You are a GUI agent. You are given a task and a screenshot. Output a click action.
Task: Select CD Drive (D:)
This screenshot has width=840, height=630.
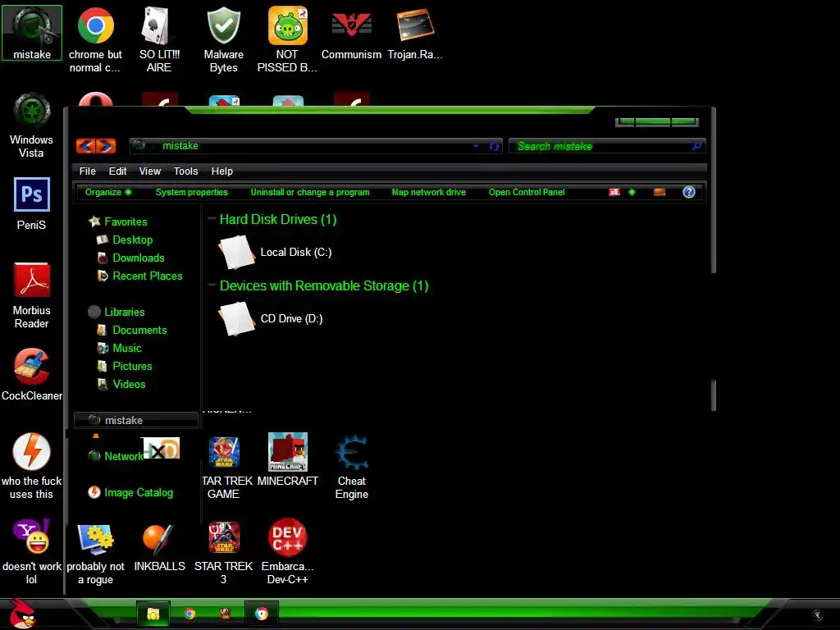click(271, 319)
